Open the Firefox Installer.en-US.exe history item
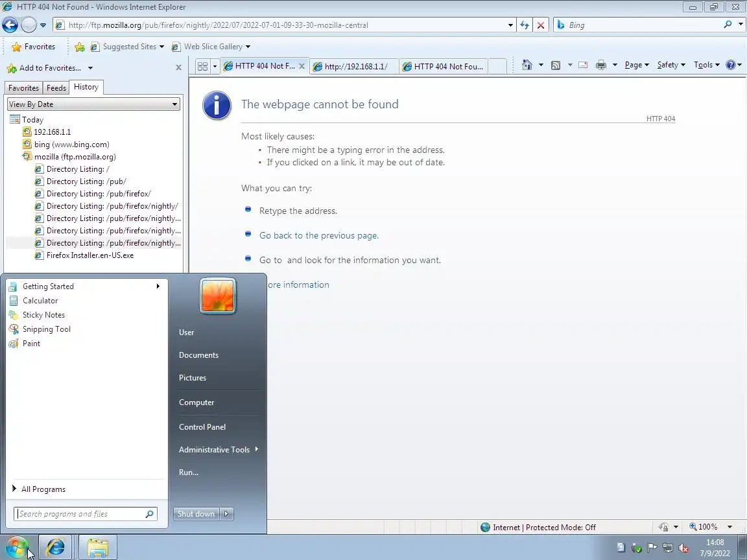The height and width of the screenshot is (560, 747). click(84, 255)
